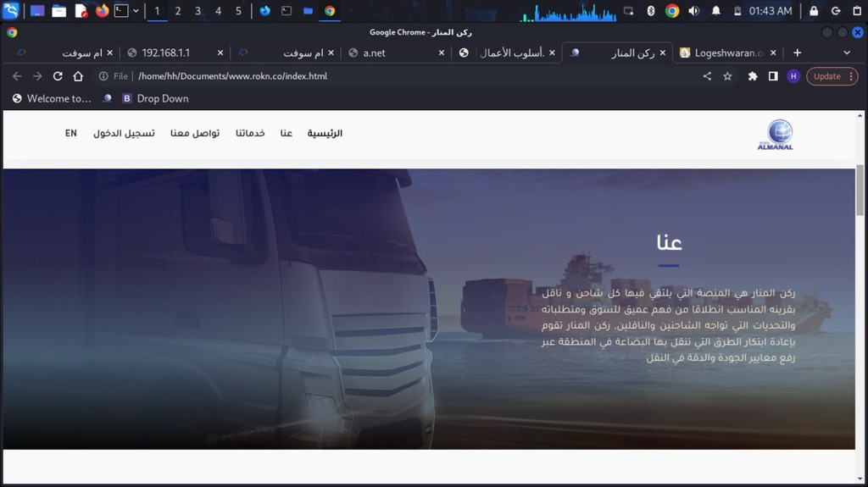Viewport: 868px width, 487px height.
Task: Switch to workspace 4
Action: (x=218, y=10)
